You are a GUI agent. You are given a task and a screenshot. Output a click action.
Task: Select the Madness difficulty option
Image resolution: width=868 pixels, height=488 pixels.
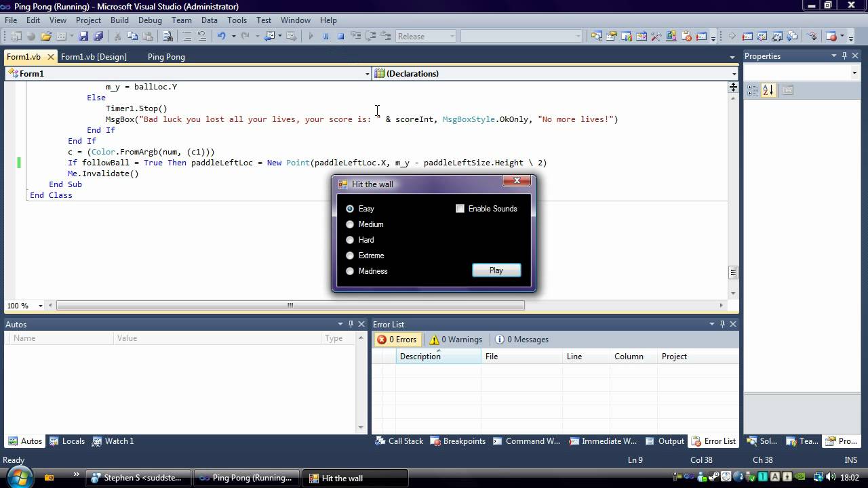[350, 271]
